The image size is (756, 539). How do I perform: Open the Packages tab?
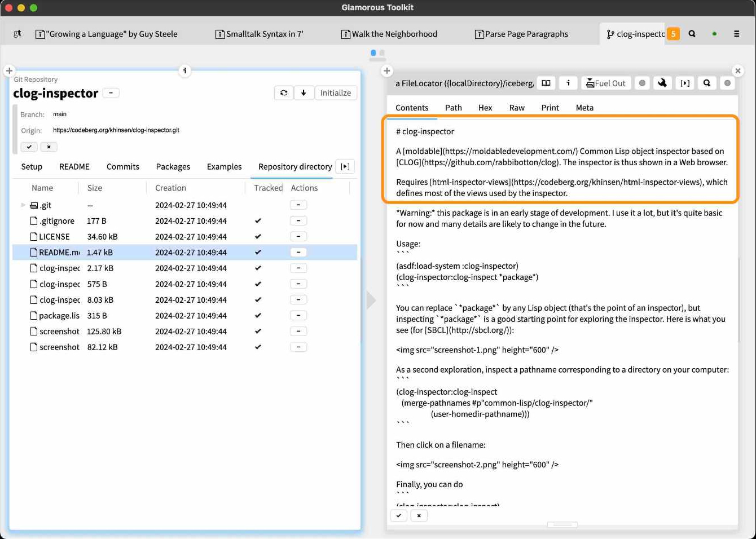tap(173, 166)
